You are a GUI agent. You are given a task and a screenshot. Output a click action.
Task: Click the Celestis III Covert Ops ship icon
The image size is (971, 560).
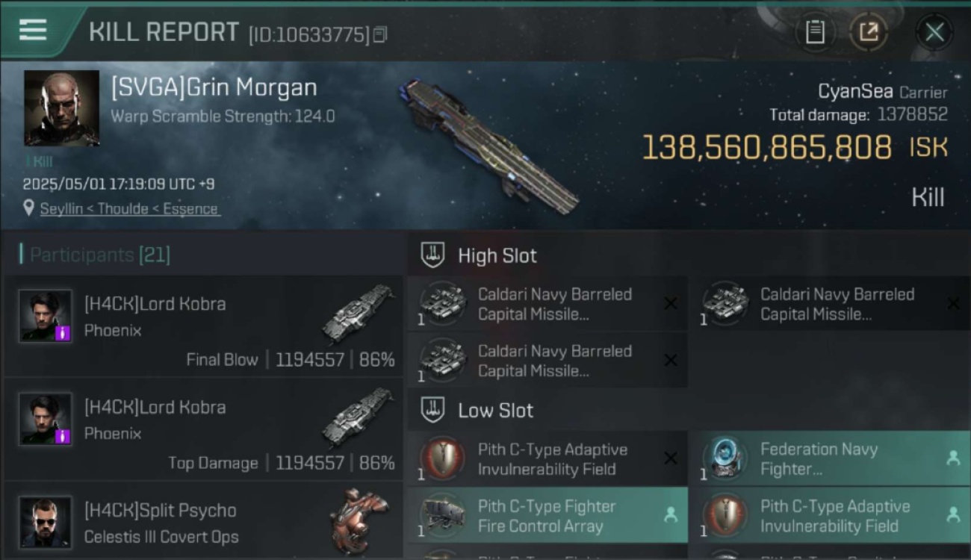[x=359, y=521]
